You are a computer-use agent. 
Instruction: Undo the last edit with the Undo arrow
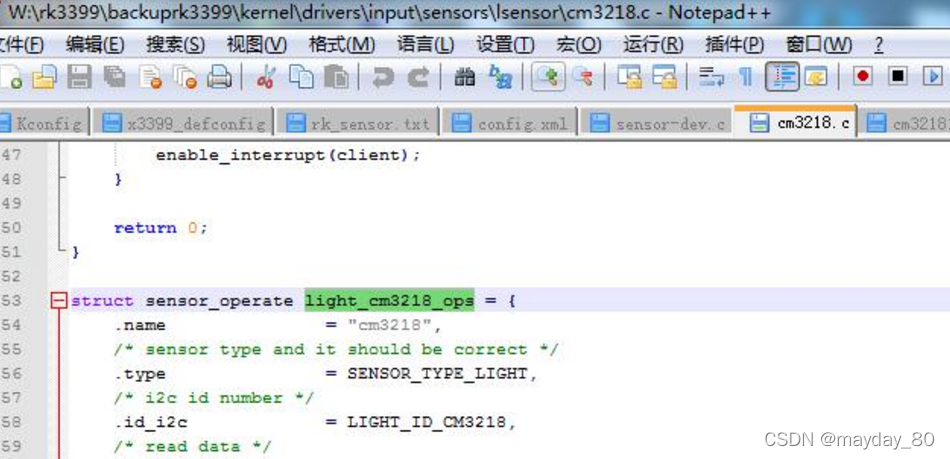click(x=383, y=78)
